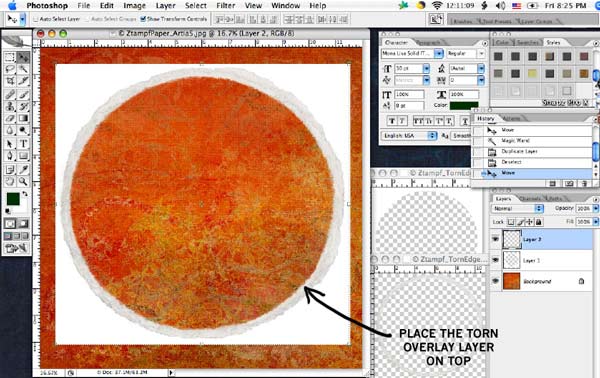Select the Path Selection tool
Screen dimensions: 600x378
point(10,144)
